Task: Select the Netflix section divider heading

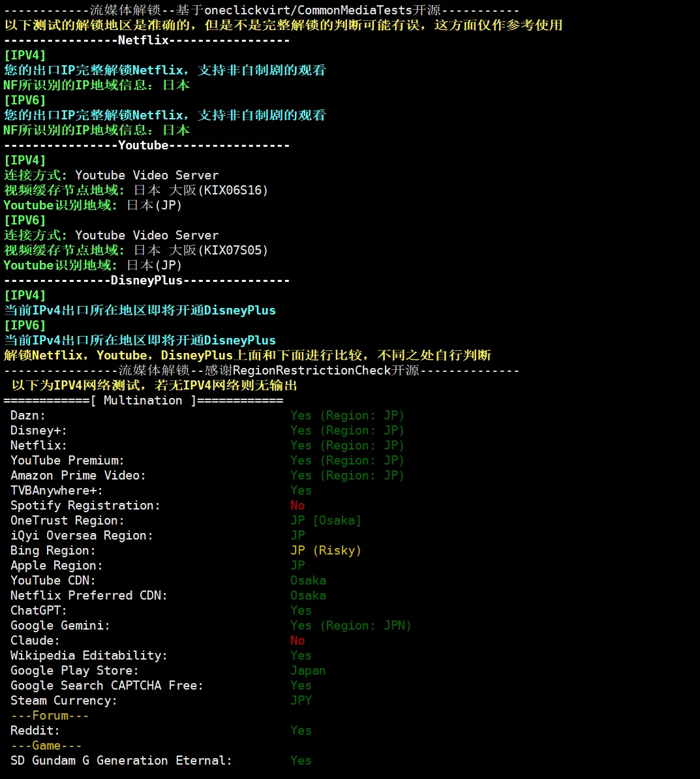Action: [x=147, y=40]
